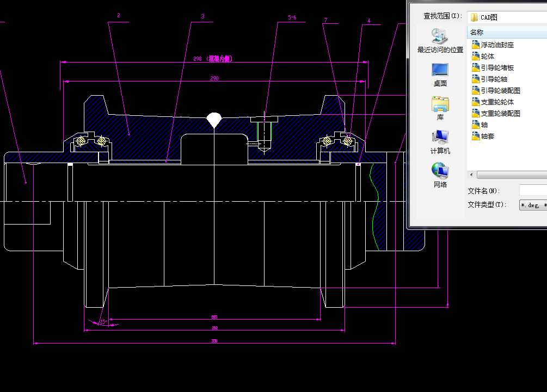Open Libraries (库) in dialog sidebar
Viewport: 547px width, 392px height.
[x=440, y=108]
